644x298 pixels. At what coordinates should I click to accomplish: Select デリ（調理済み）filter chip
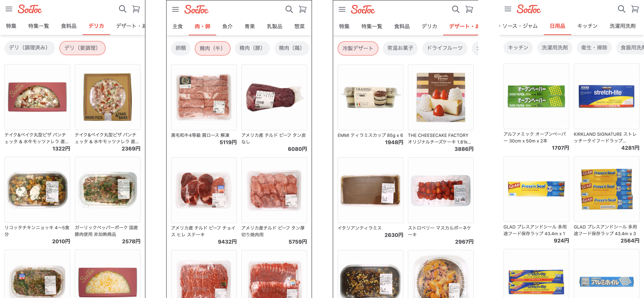[30, 48]
